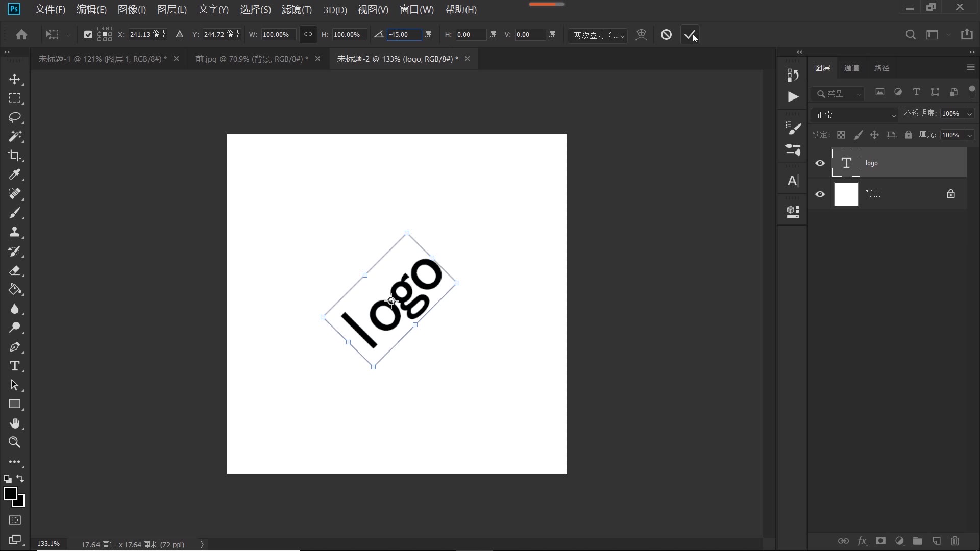Select the Move tool
The height and width of the screenshot is (551, 980).
coord(15,80)
